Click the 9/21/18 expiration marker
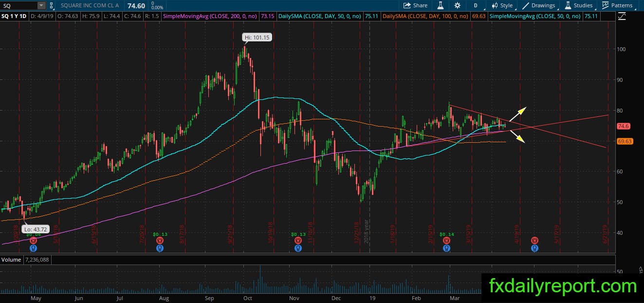Viewport: 644px width, 303px height. point(230,233)
